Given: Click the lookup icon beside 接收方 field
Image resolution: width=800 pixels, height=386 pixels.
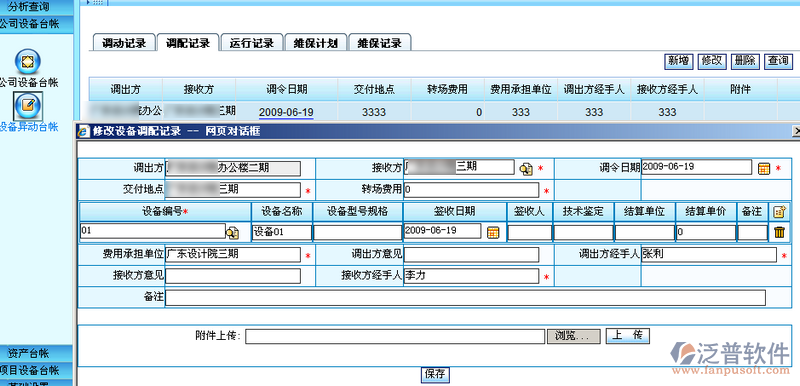Looking at the screenshot, I should click(x=526, y=168).
